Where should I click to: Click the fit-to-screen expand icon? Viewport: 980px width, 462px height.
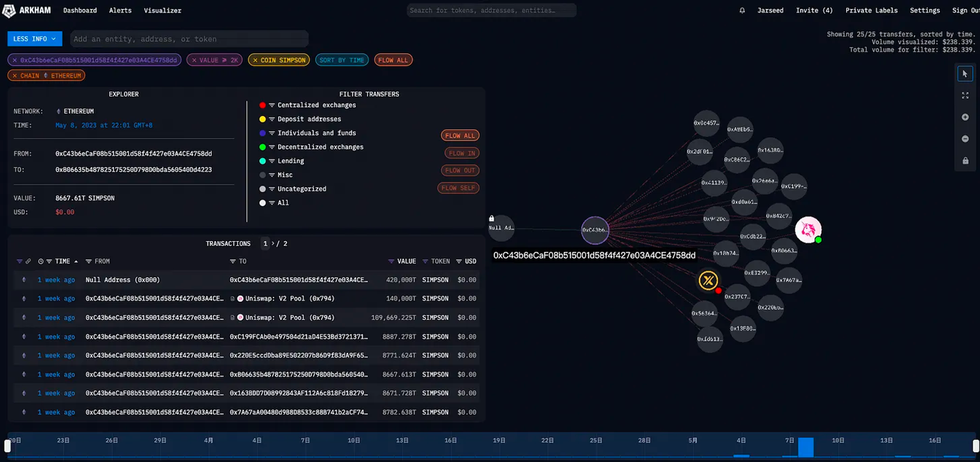(x=965, y=96)
